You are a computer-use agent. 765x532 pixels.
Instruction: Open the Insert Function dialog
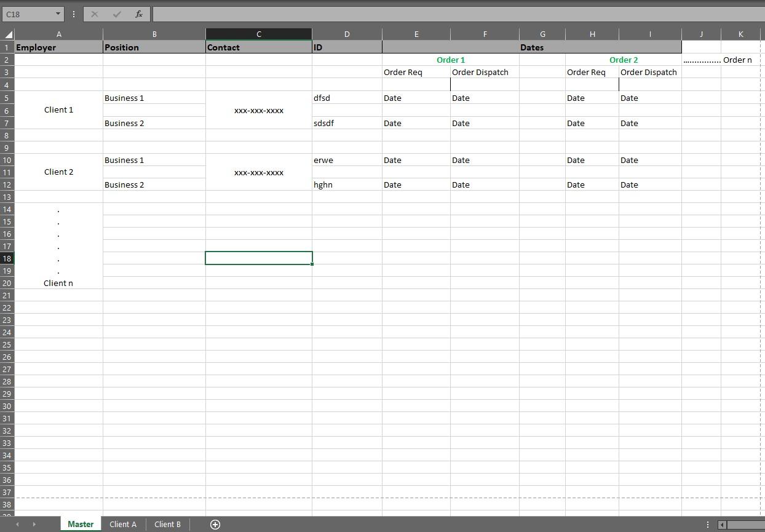[138, 14]
